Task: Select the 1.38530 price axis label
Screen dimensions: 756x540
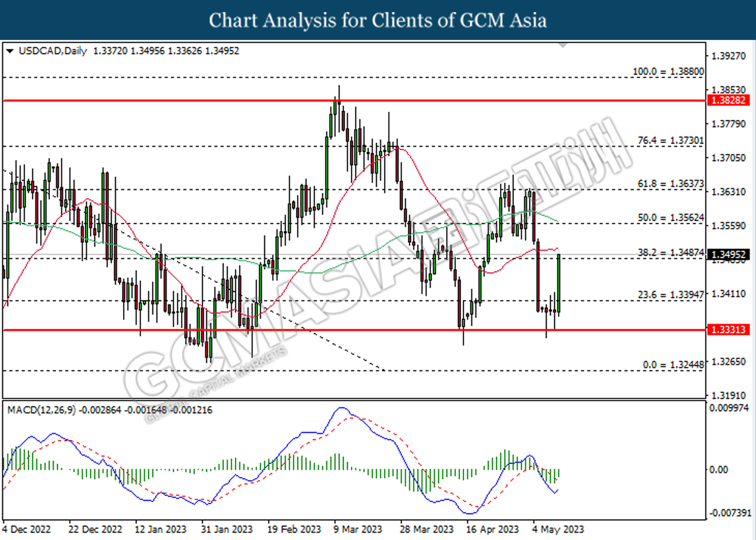Action: (x=728, y=90)
